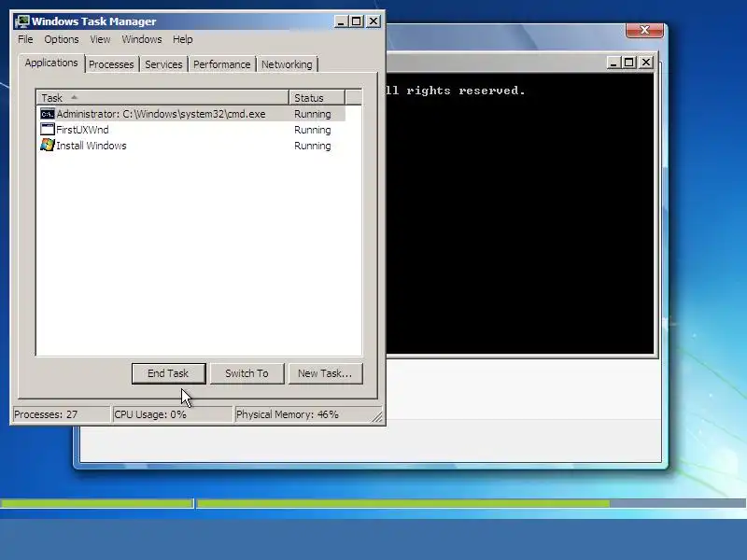Image resolution: width=747 pixels, height=560 pixels.
Task: Open the Options menu
Action: click(x=62, y=39)
